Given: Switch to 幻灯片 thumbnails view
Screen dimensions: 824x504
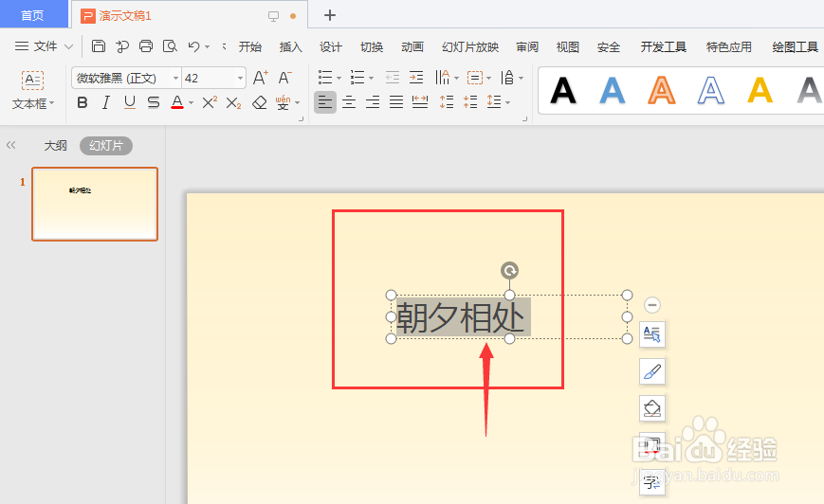Looking at the screenshot, I should (105, 146).
